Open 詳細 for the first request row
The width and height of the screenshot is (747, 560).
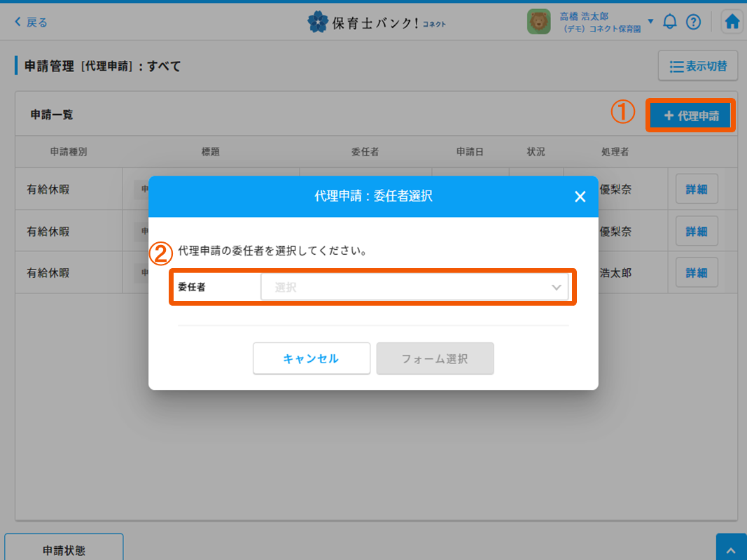tap(696, 189)
